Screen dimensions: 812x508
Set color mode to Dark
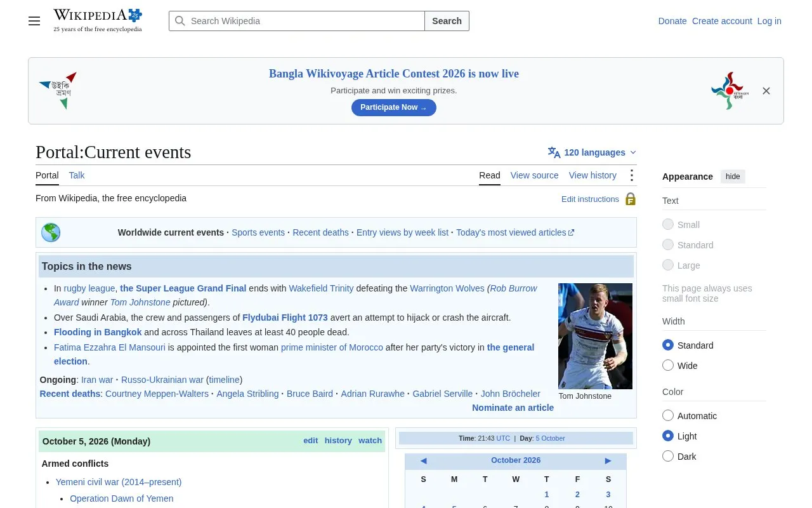point(668,456)
